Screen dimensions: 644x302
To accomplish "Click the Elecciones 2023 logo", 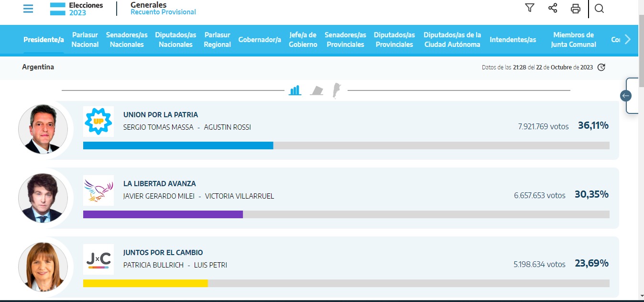I will [77, 9].
